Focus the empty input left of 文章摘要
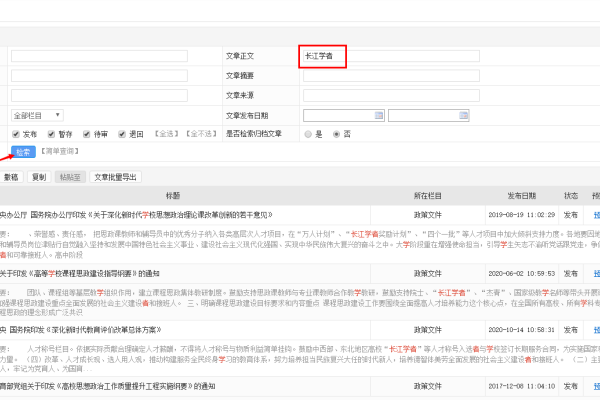Image resolution: width=600 pixels, height=400 pixels. point(99,76)
